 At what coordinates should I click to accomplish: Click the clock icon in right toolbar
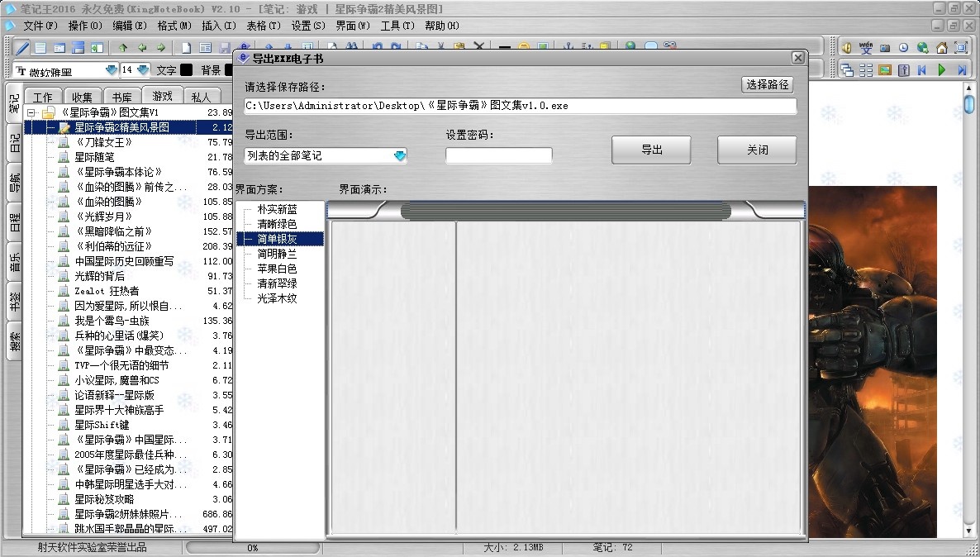pos(903,47)
